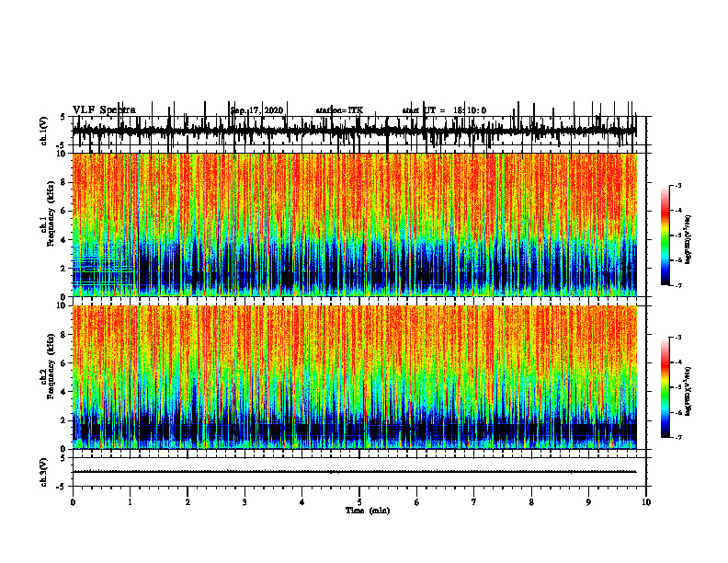This screenshot has width=728, height=563.
Task: Click the ch.1(V) waveform axis label
Action: pos(44,131)
